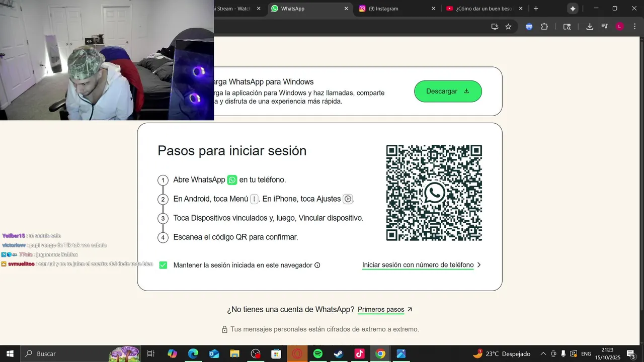This screenshot has width=644, height=362.
Task: Open File Explorer from the taskbar
Action: point(234,353)
